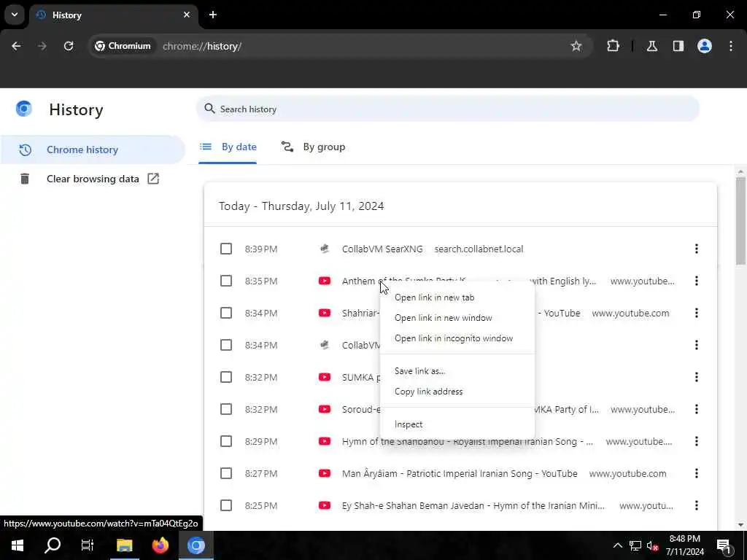
Task: Click the history page scrollbar thumb
Action: (x=740, y=220)
